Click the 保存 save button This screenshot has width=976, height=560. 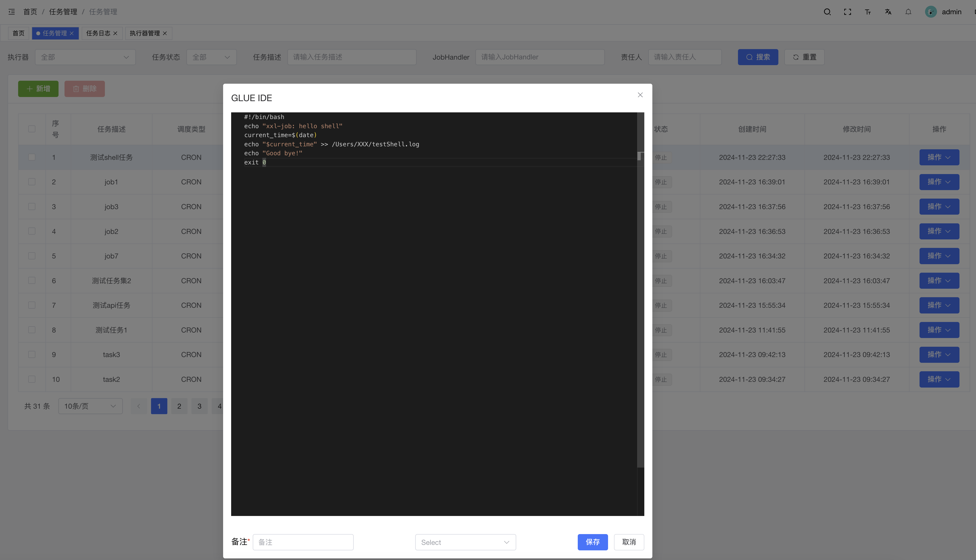[x=593, y=542]
